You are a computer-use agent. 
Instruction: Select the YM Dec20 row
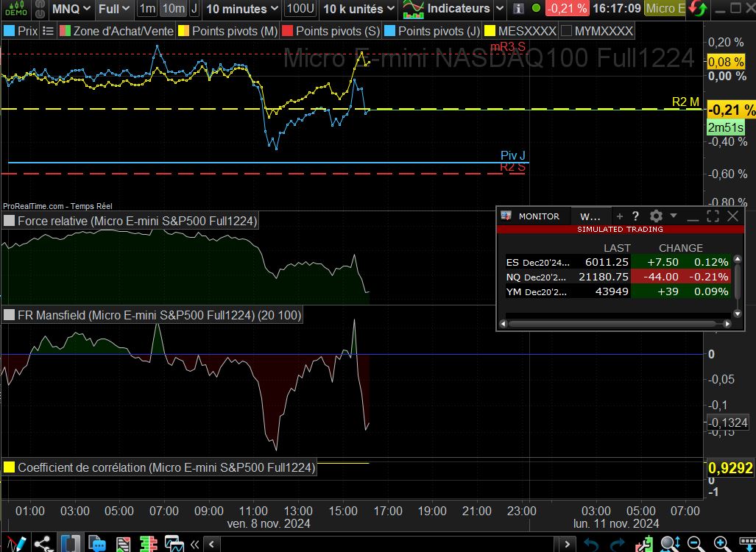618,291
